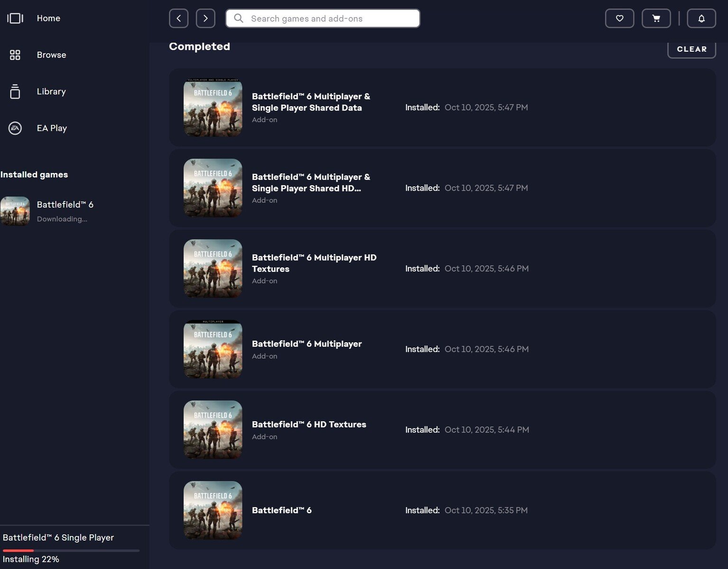The width and height of the screenshot is (728, 569).
Task: Click Shared Data add-on cover thumbnail
Action: click(213, 108)
